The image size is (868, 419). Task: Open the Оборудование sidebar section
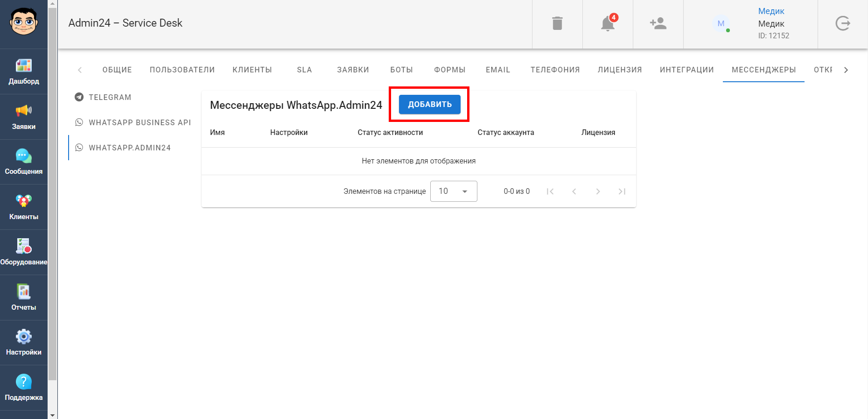coord(24,252)
